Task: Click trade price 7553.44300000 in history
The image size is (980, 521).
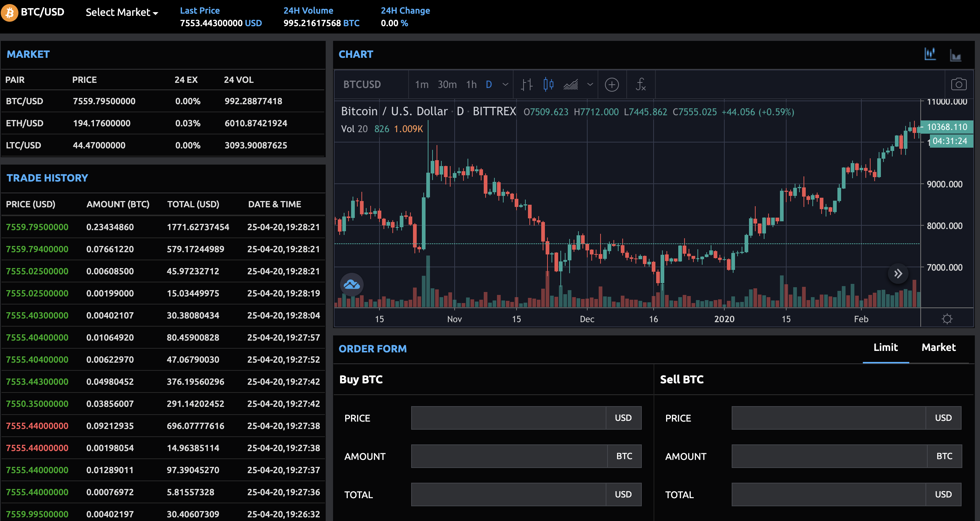Action: click(x=37, y=381)
